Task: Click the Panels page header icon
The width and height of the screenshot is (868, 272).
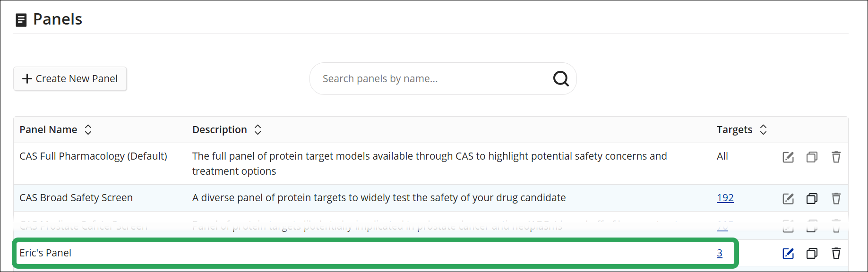Action: (21, 20)
